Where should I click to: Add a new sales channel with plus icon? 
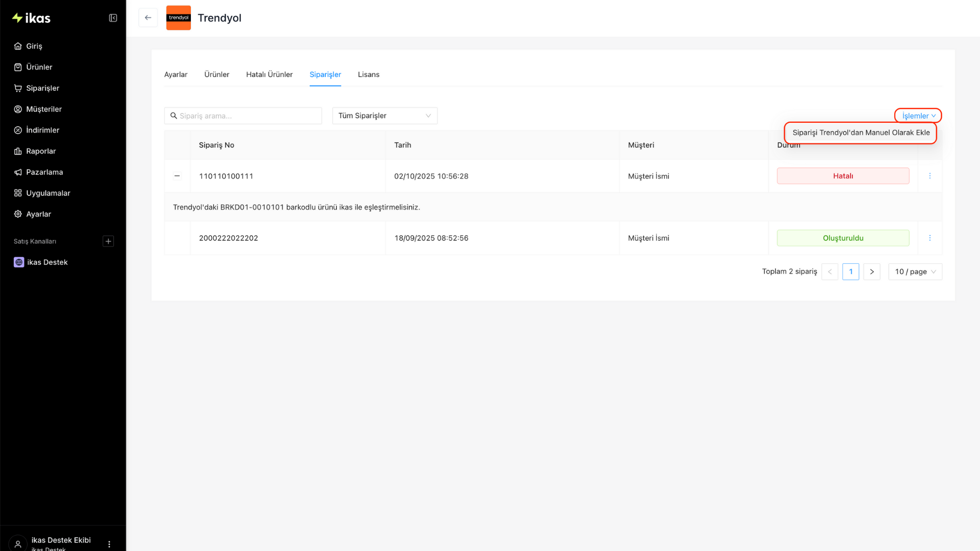[108, 241]
